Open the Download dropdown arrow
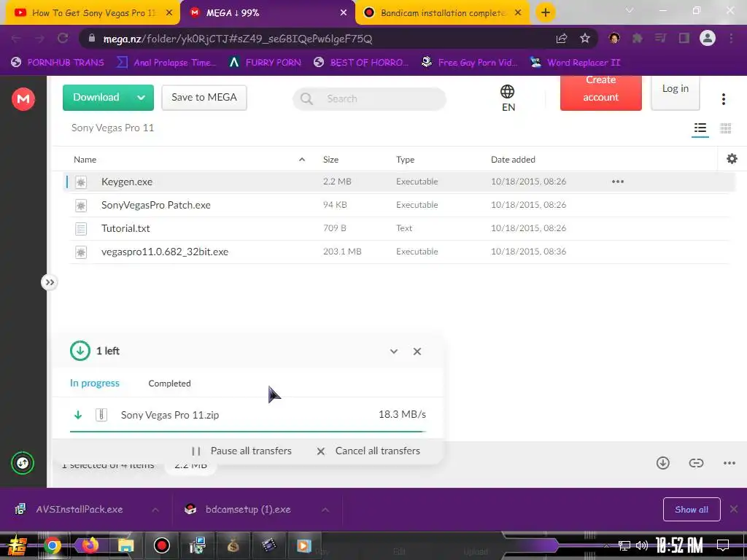 [141, 97]
